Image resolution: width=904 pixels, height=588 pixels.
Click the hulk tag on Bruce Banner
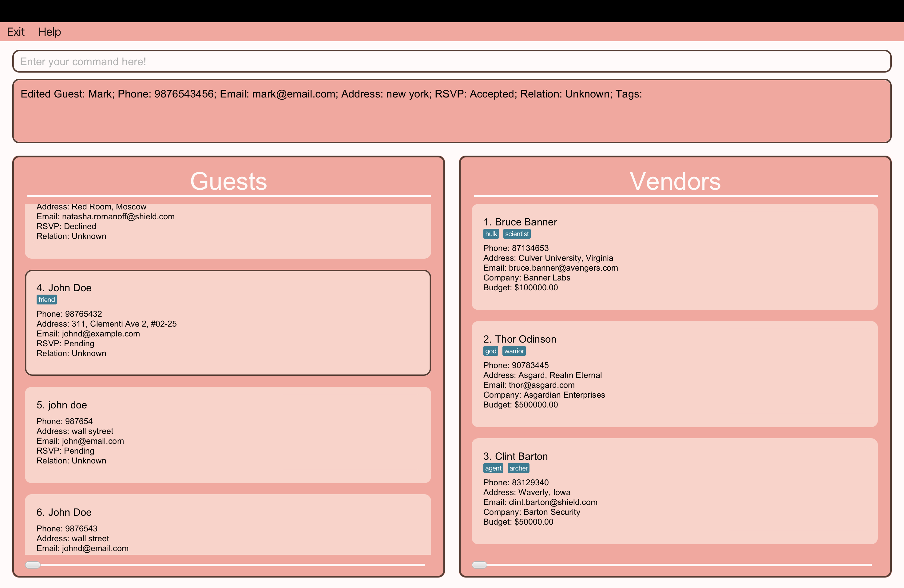coord(491,234)
